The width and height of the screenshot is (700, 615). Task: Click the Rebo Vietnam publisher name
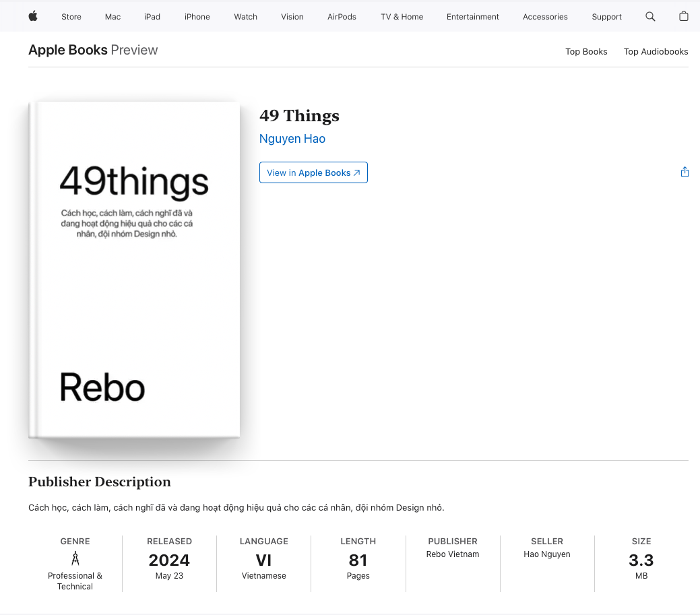453,554
